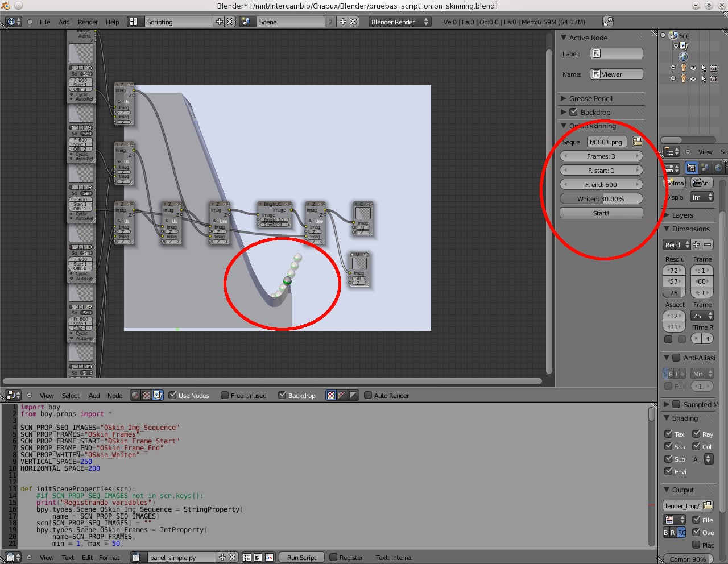Toggle word wrap icon in the text editor
Screen dimensions: 728x564
coord(258,557)
